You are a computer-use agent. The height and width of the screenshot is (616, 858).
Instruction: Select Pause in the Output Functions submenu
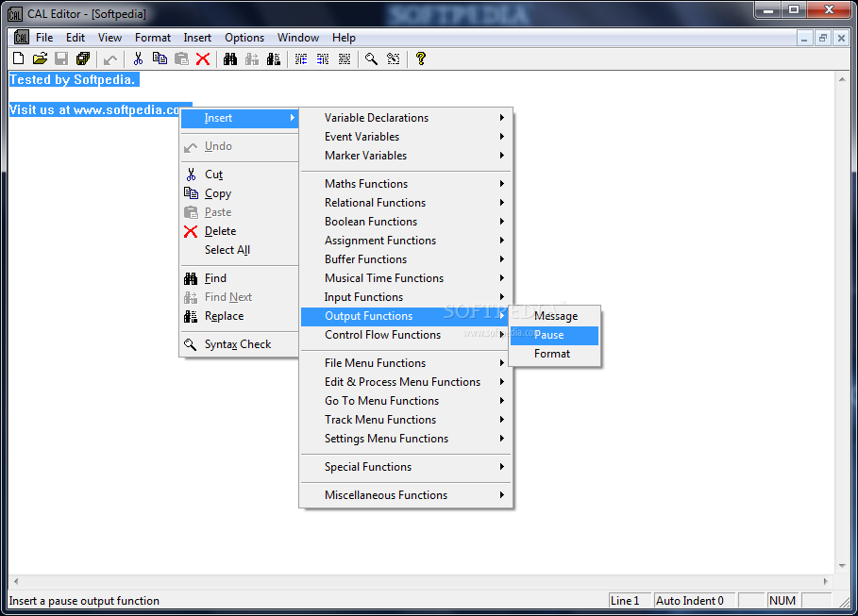[x=554, y=335]
